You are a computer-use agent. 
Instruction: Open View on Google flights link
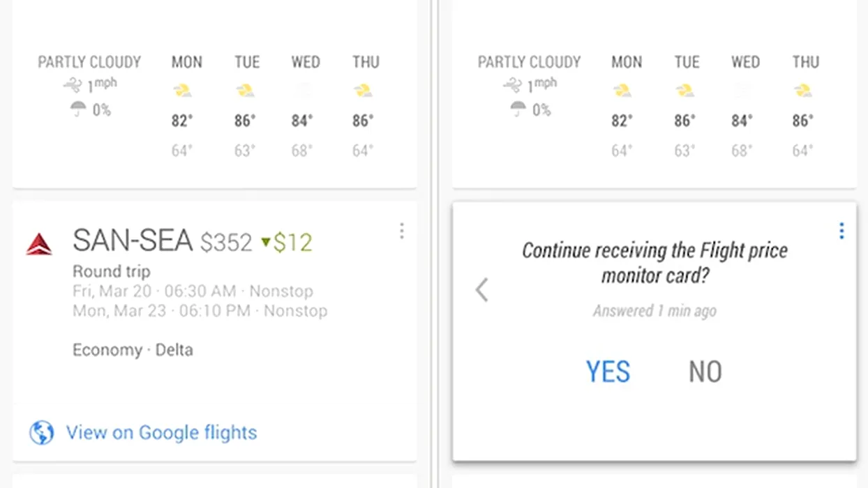pos(161,433)
